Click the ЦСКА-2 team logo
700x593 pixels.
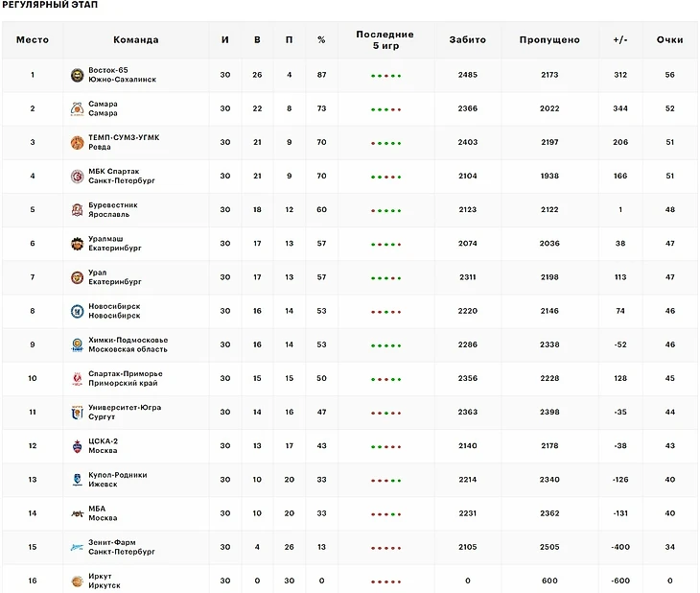tap(77, 446)
